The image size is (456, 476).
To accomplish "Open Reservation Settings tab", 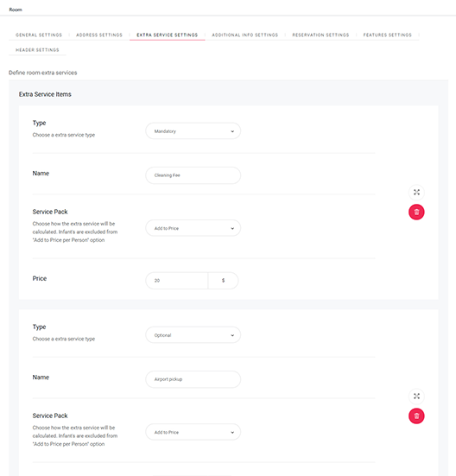I will click(x=320, y=35).
